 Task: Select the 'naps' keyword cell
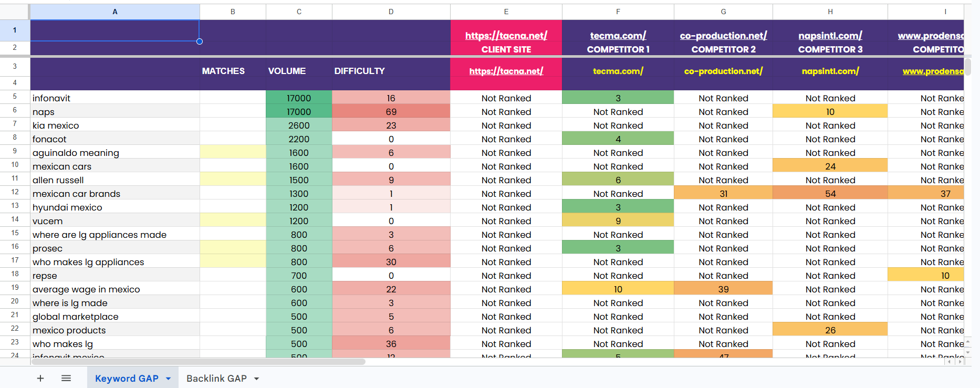(x=115, y=111)
